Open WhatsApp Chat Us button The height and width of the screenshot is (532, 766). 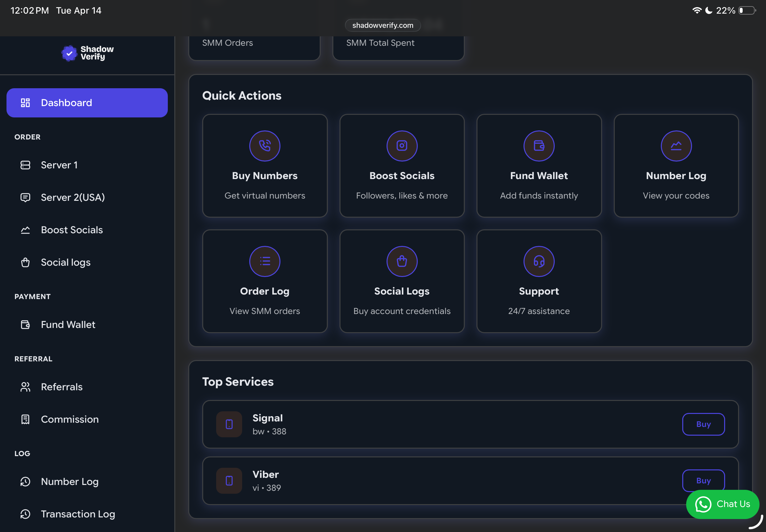(722, 504)
